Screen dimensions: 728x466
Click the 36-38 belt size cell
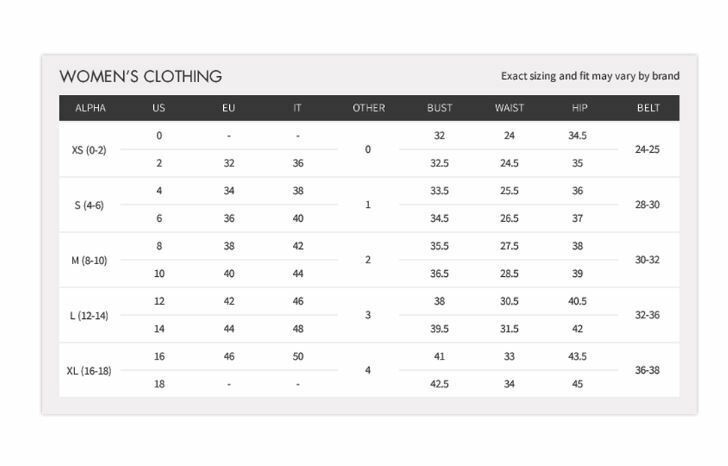coord(647,370)
